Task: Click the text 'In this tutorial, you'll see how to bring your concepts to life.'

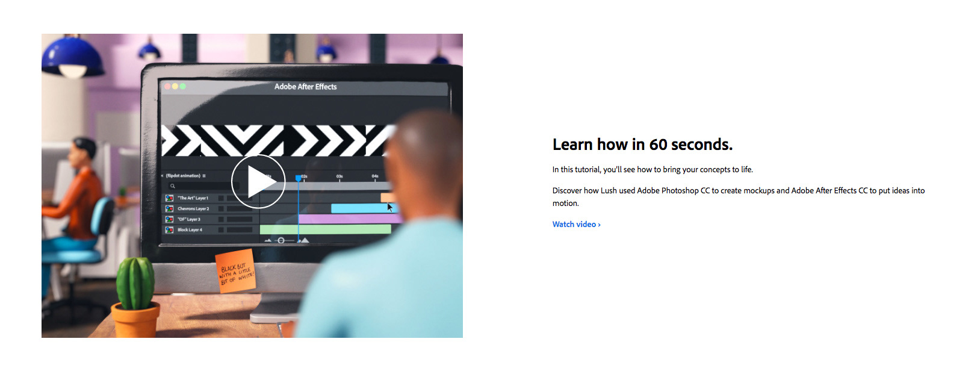Action: 653,169
